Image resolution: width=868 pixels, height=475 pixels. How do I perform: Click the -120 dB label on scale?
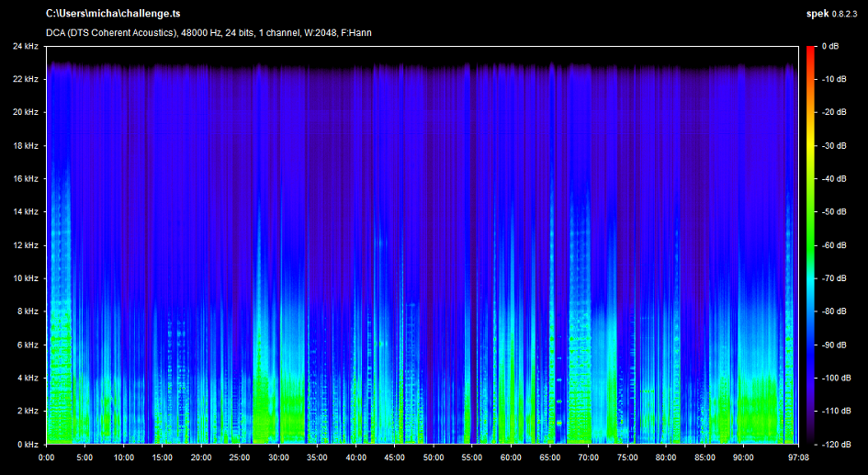coord(835,444)
